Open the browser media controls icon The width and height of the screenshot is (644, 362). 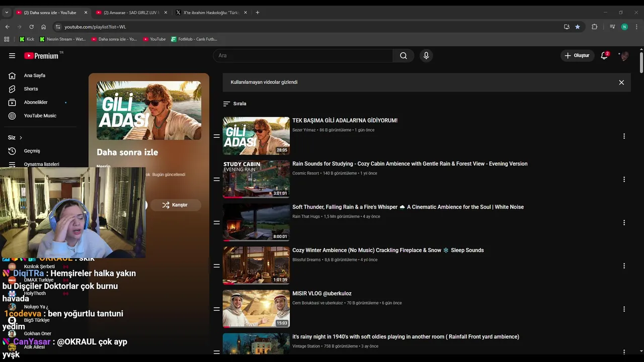pyautogui.click(x=612, y=27)
